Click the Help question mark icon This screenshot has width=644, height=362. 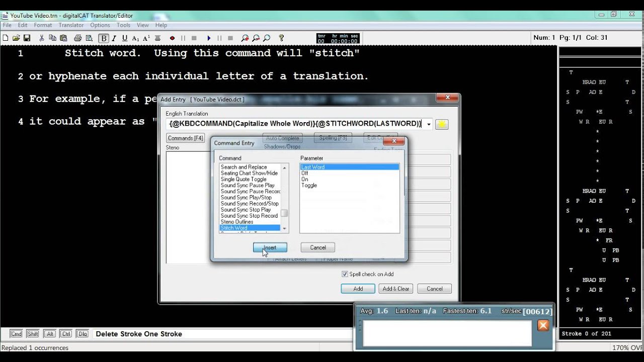point(281,38)
